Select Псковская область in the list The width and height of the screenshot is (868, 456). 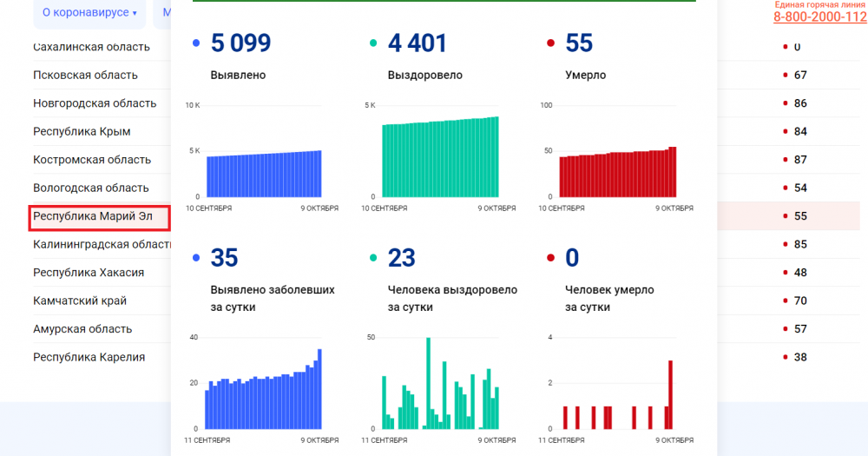pos(85,75)
